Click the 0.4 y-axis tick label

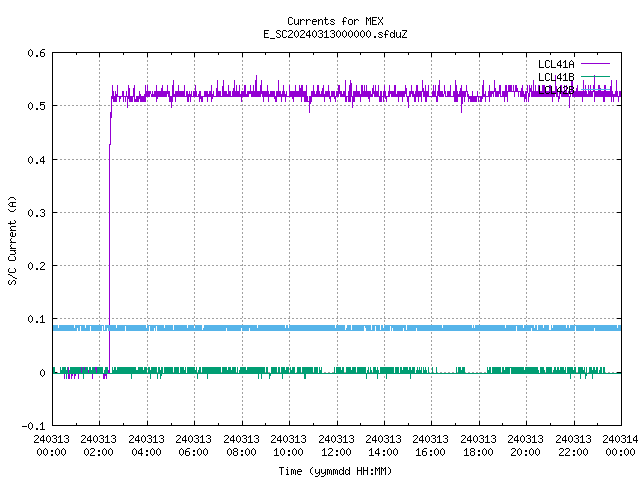(36, 160)
